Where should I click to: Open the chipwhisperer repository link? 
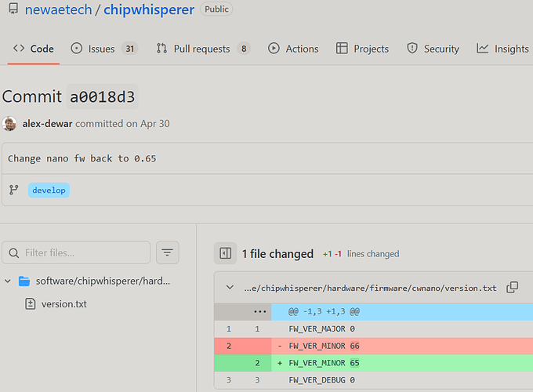tap(150, 10)
